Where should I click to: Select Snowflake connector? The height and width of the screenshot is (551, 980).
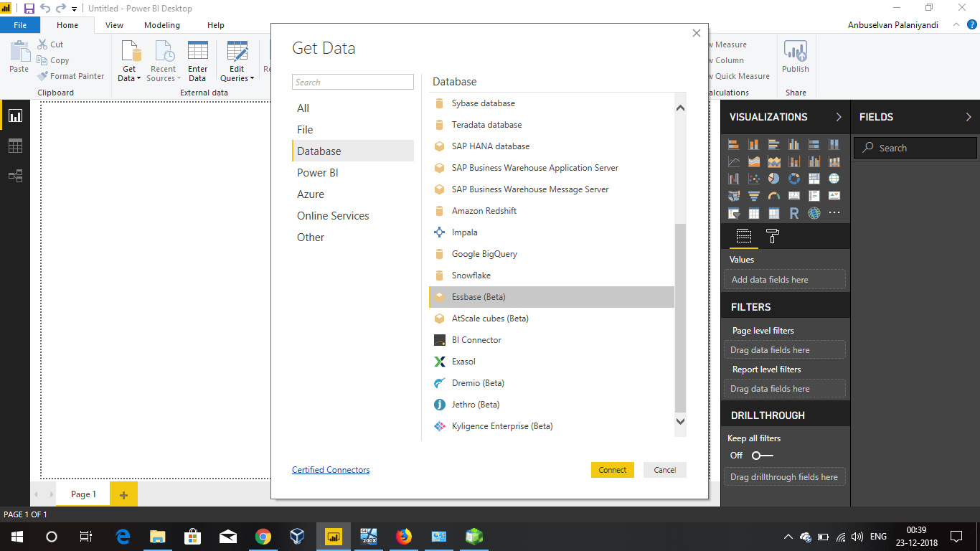552,275
